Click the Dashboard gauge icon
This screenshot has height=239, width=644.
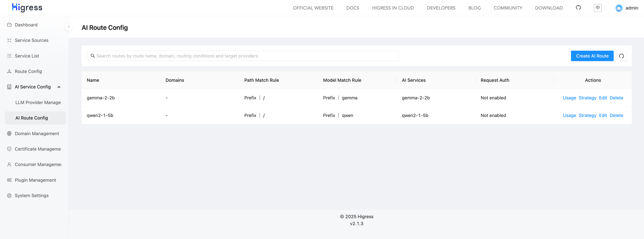tap(9, 25)
